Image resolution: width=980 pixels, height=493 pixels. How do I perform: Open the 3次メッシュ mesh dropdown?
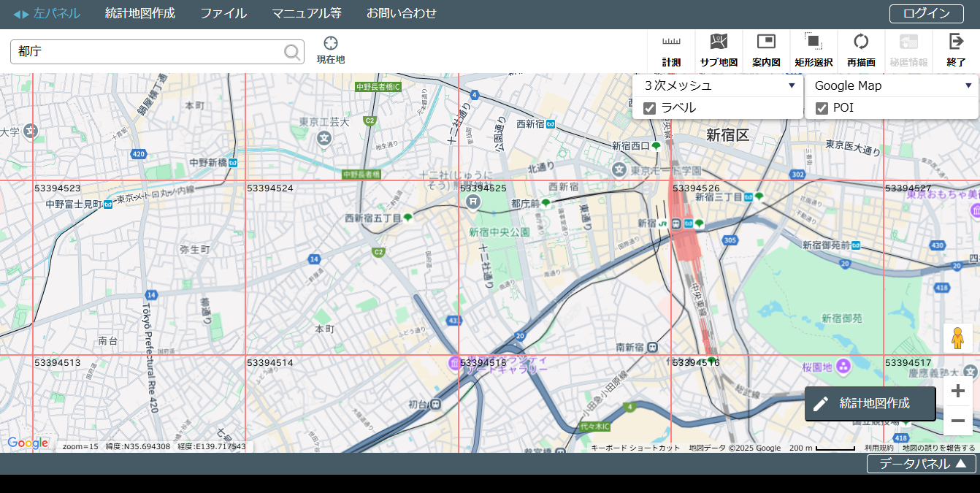coord(718,85)
